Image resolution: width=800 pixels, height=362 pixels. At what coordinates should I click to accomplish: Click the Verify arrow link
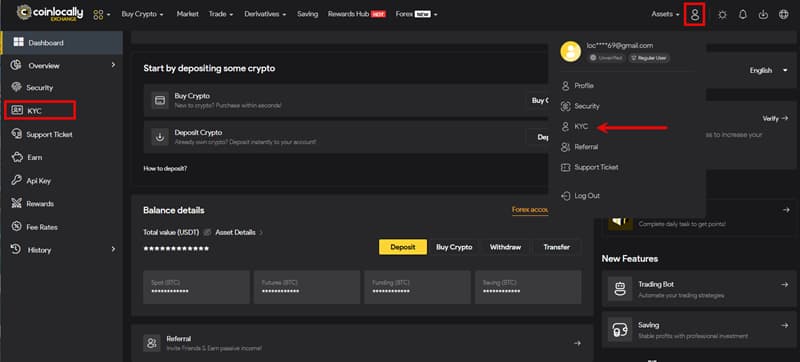pyautogui.click(x=776, y=118)
